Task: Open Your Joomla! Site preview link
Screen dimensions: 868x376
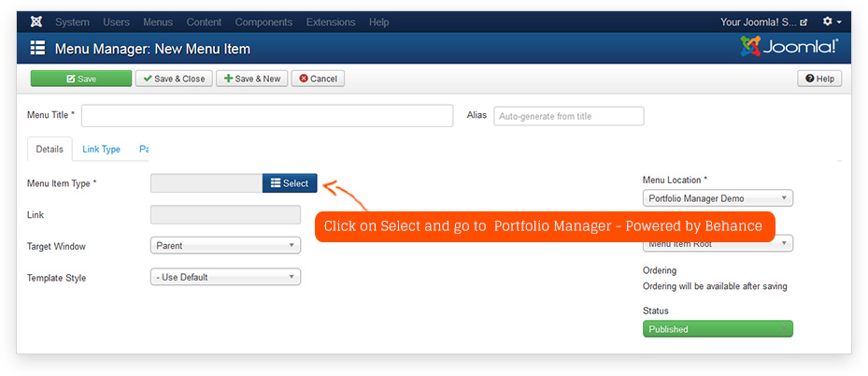Action: (763, 22)
